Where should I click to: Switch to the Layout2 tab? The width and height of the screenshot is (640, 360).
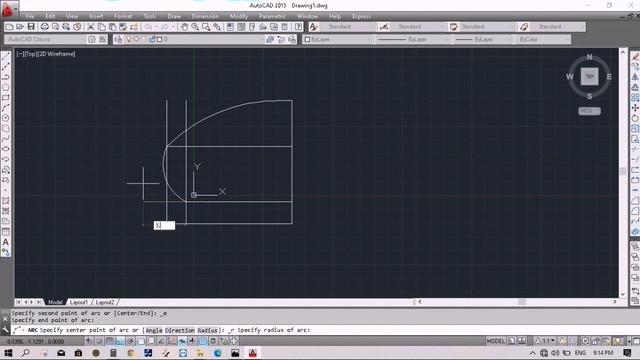105,302
